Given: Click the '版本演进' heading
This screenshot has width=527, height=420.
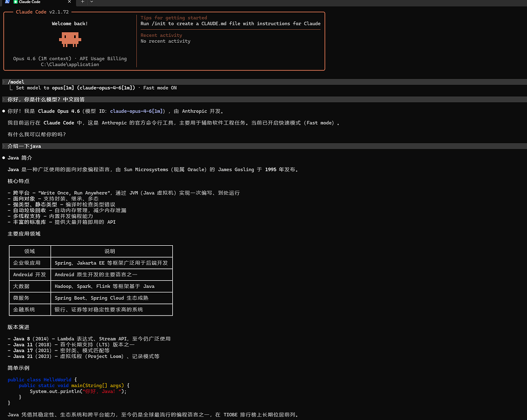Looking at the screenshot, I should [19, 327].
